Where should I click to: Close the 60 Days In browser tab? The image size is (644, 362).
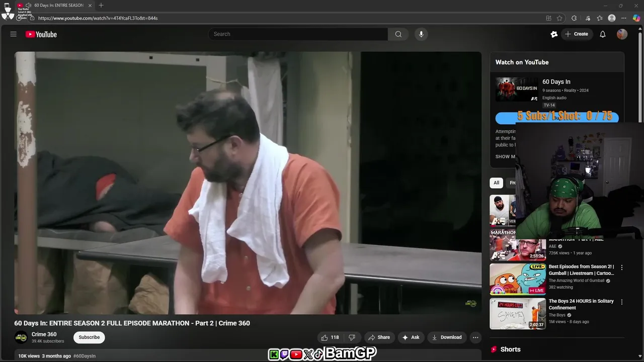point(90,6)
